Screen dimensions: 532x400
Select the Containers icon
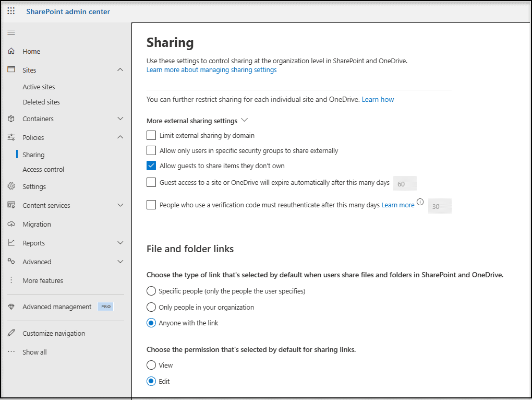click(10, 119)
